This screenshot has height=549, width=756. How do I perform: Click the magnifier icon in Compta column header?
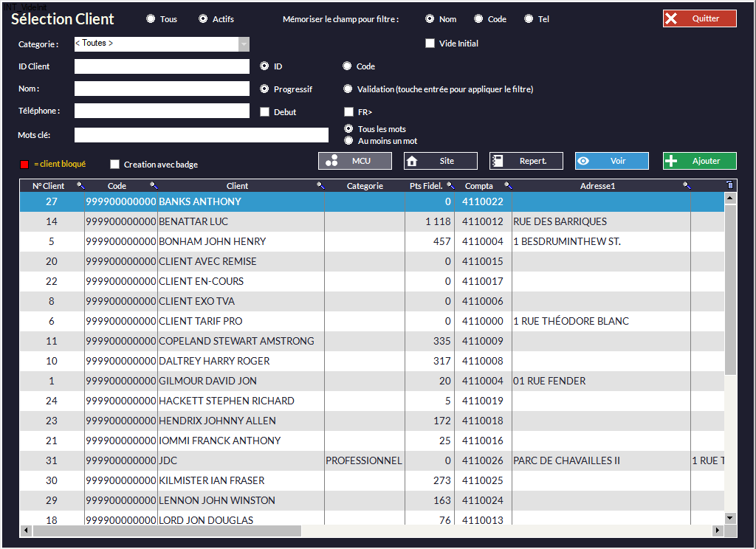pyautogui.click(x=507, y=186)
